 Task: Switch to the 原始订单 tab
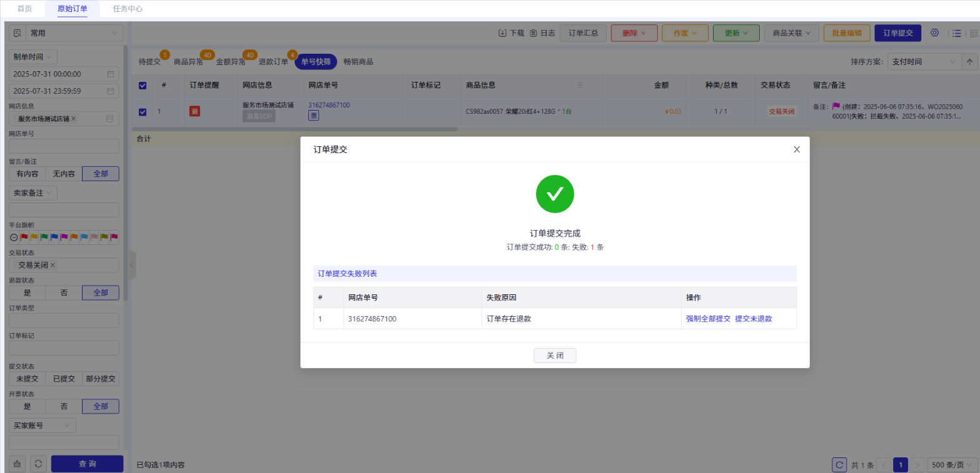[73, 9]
